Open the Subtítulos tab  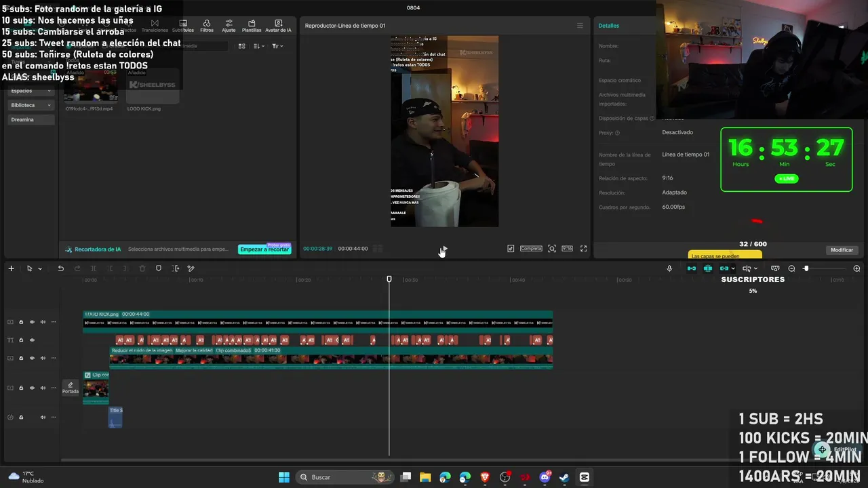pyautogui.click(x=183, y=26)
